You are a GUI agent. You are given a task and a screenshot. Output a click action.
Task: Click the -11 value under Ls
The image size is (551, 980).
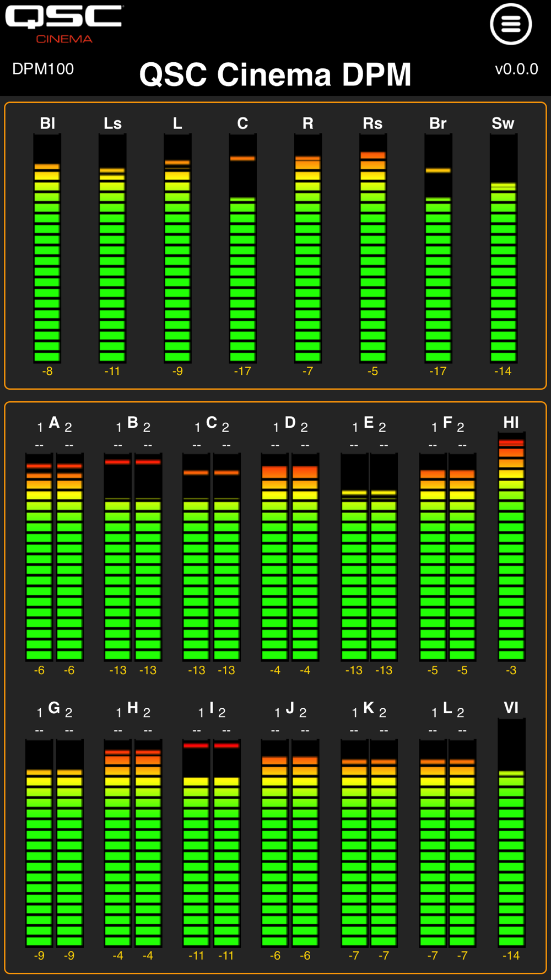[x=112, y=371]
